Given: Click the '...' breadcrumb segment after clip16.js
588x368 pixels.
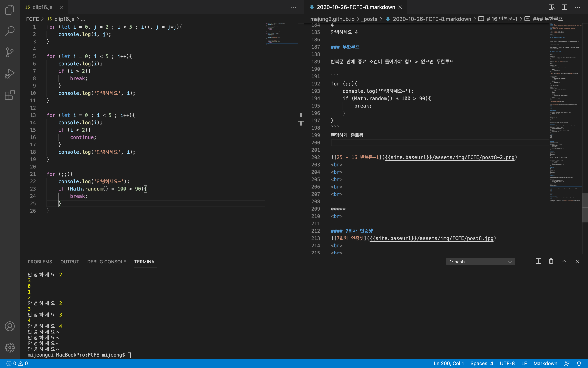Looking at the screenshot, I should coord(83,19).
